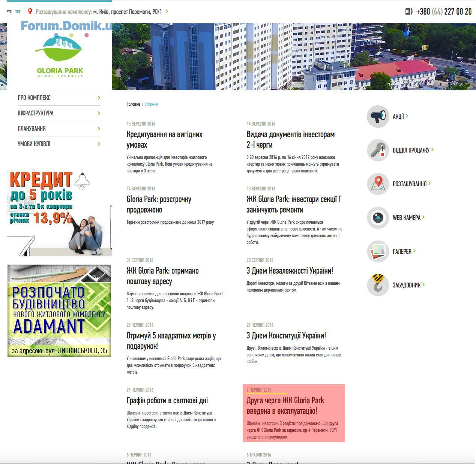Click the arrow next to Забудовник
This screenshot has width=476, height=464.
click(x=423, y=285)
